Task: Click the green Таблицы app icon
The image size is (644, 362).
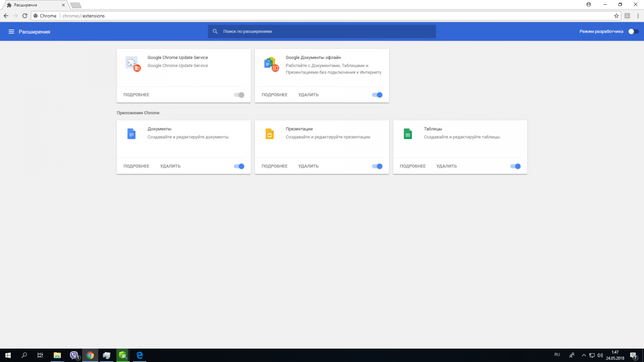Action: [408, 134]
